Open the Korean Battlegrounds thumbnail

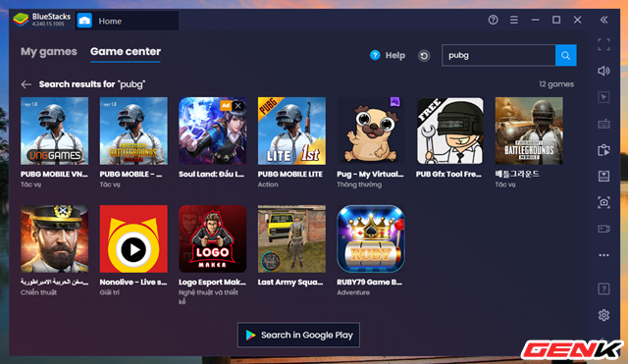(x=529, y=130)
